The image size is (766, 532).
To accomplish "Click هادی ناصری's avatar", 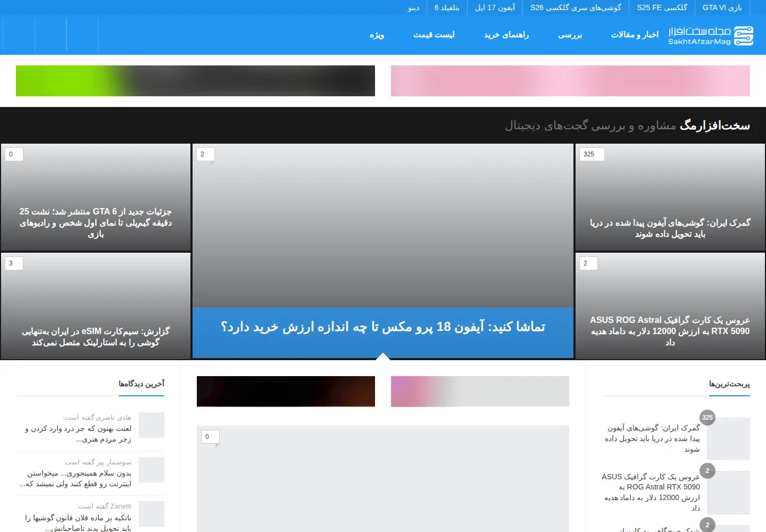I will 152,425.
